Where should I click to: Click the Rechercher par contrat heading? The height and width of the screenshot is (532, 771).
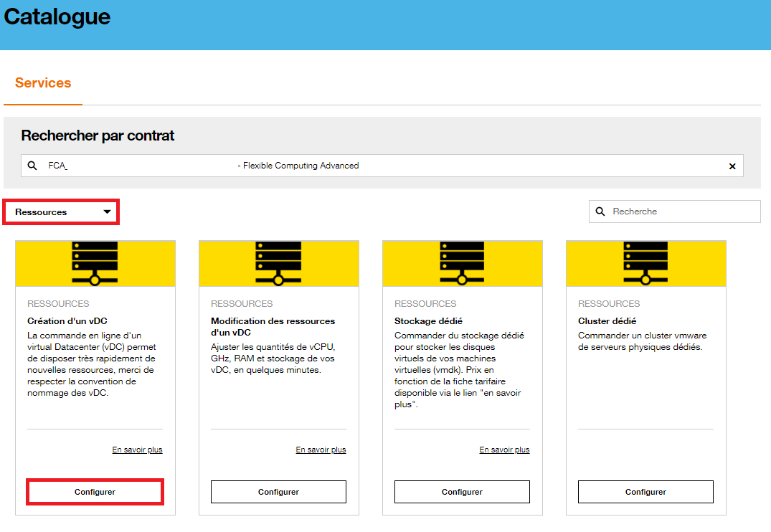point(98,136)
